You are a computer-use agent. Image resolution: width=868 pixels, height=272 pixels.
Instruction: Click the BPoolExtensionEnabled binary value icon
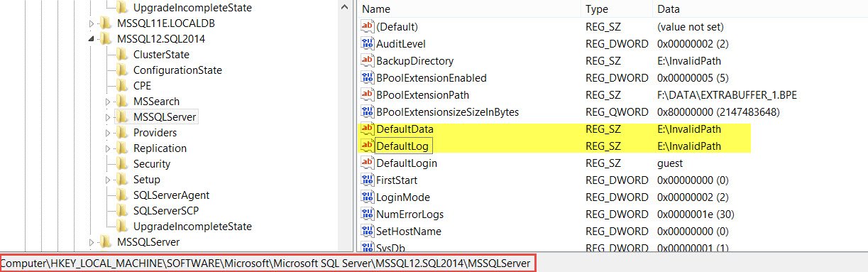click(x=367, y=78)
